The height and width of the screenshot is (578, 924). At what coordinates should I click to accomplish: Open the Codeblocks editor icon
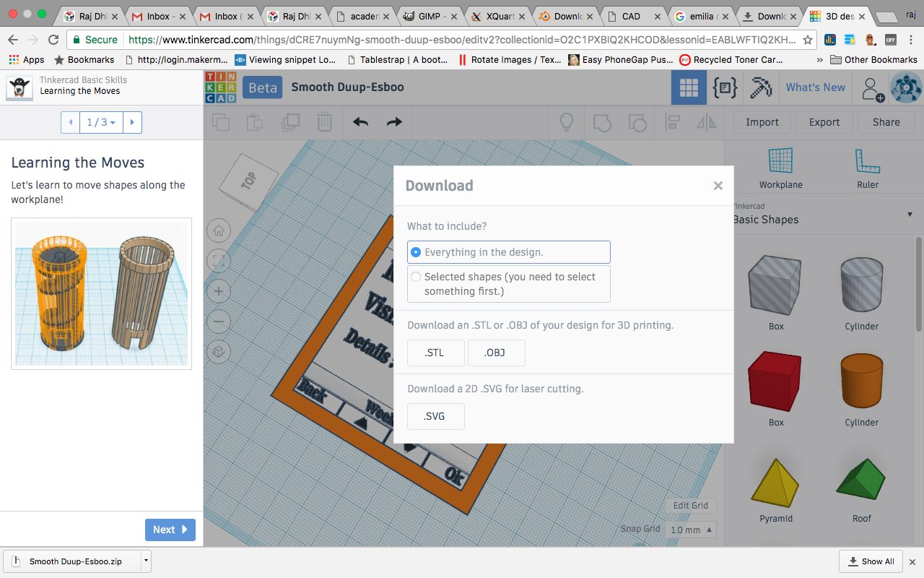coord(725,87)
